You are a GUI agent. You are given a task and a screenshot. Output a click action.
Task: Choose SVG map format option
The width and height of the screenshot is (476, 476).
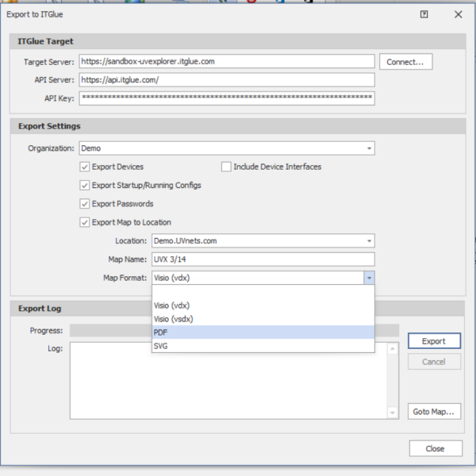click(263, 346)
